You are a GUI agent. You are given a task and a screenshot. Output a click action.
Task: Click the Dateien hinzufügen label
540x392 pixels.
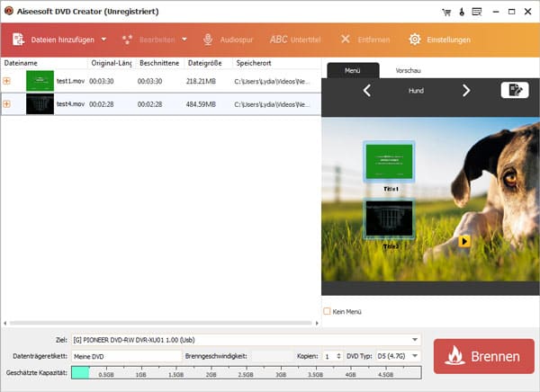point(63,40)
